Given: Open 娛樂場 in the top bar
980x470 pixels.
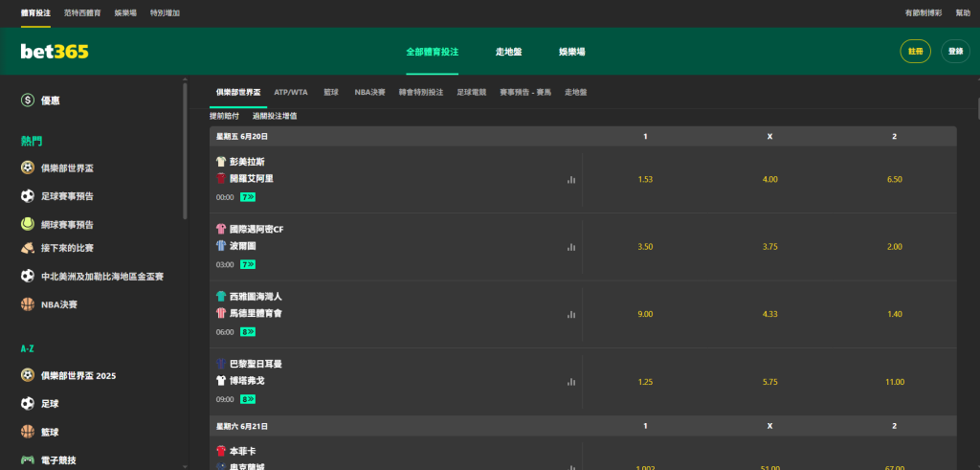Looking at the screenshot, I should click(x=125, y=12).
